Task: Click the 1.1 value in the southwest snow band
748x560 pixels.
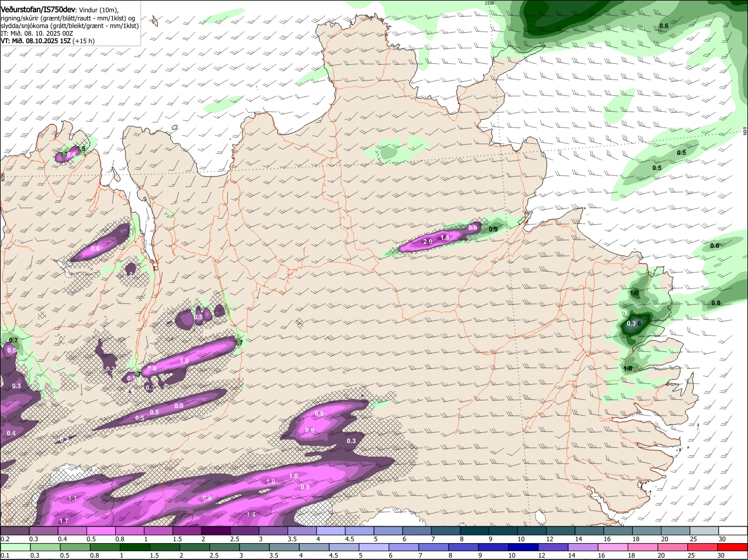Action: coord(73,498)
